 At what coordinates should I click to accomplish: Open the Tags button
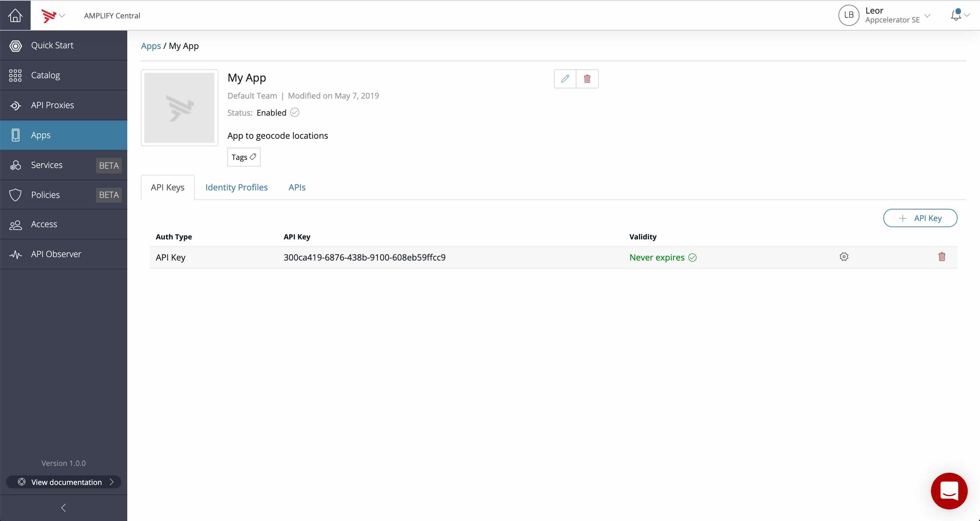(x=244, y=157)
